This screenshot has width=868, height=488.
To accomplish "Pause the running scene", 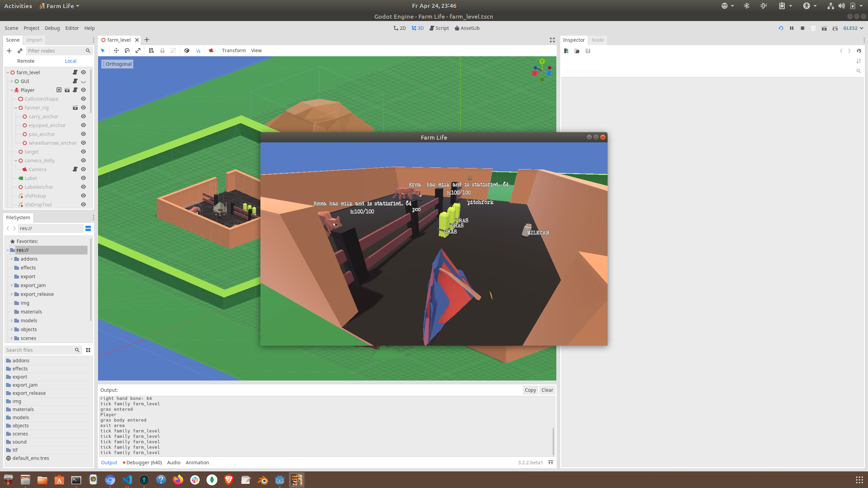I will click(792, 28).
